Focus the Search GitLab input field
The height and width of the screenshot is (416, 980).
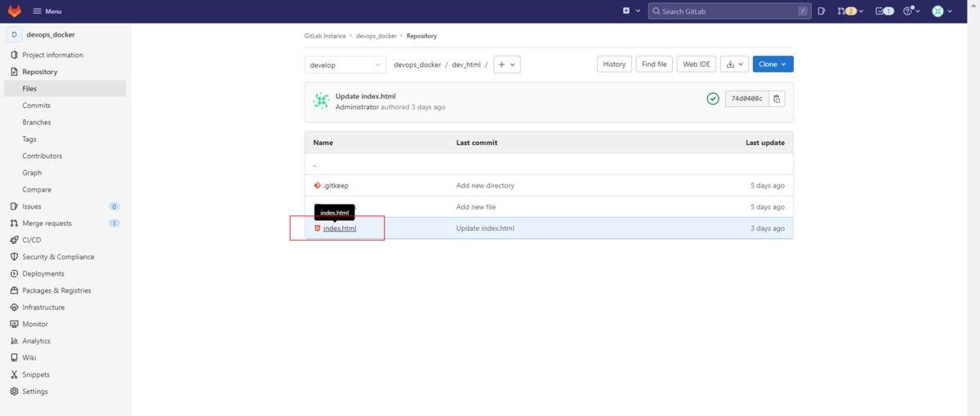tap(723, 11)
